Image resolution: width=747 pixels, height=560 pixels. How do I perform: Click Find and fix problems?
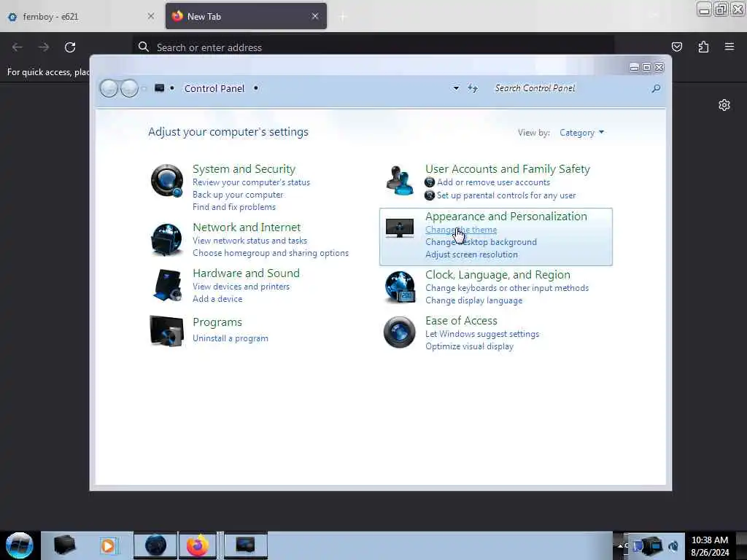click(234, 207)
